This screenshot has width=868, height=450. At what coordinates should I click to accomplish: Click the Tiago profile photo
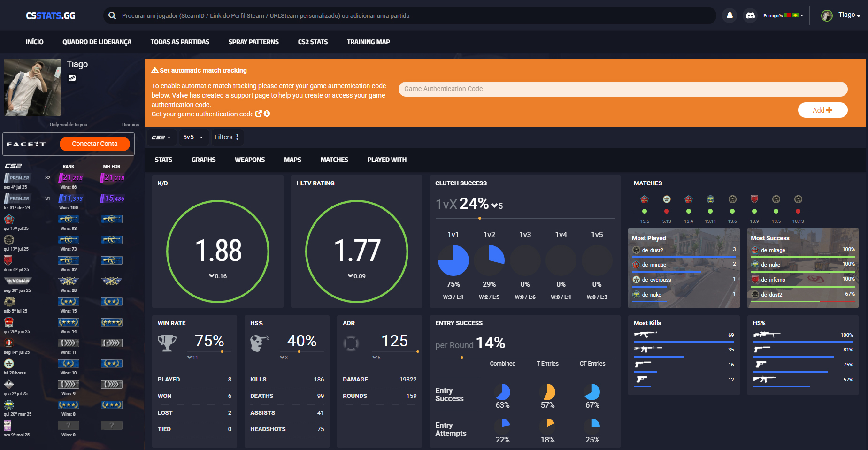[x=32, y=87]
